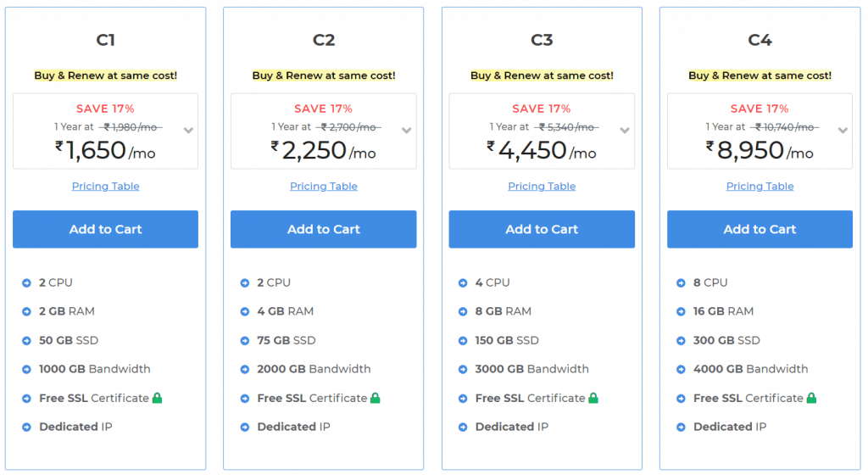Expand the C1 billing term dropdown
The height and width of the screenshot is (475, 868).
188,131
